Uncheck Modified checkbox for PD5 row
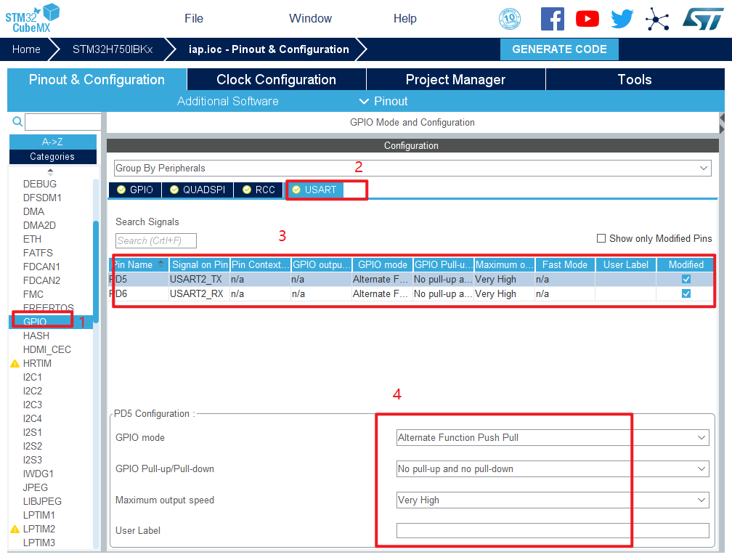This screenshot has width=732, height=560. pos(686,279)
